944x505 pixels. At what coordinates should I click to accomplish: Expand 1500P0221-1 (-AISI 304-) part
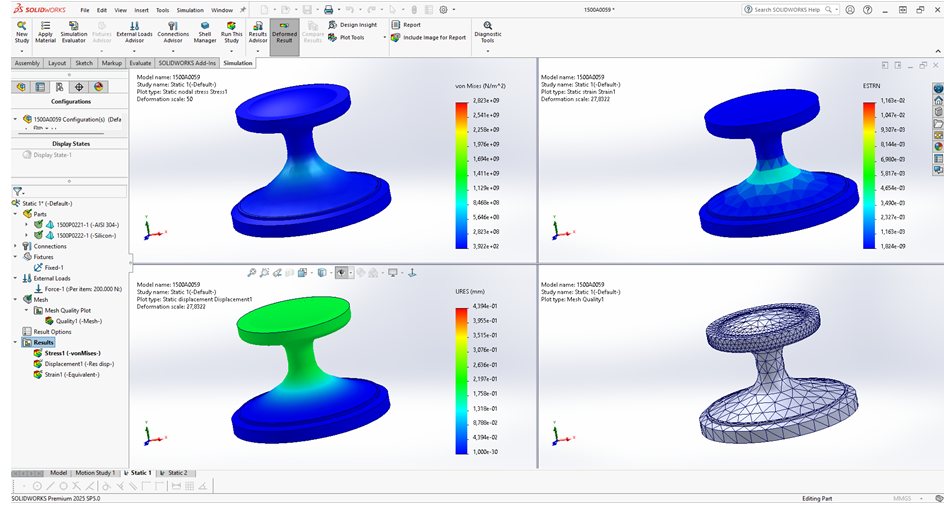pos(26,225)
